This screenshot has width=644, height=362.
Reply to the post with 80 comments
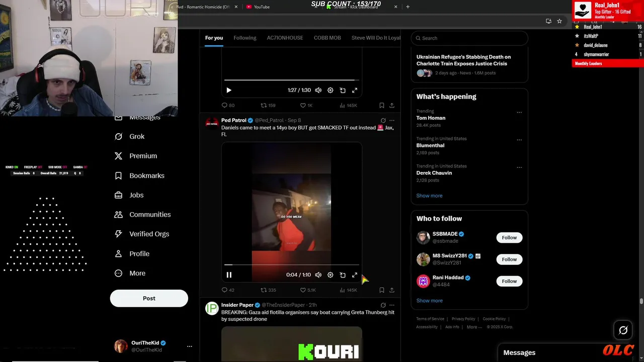[228, 105]
